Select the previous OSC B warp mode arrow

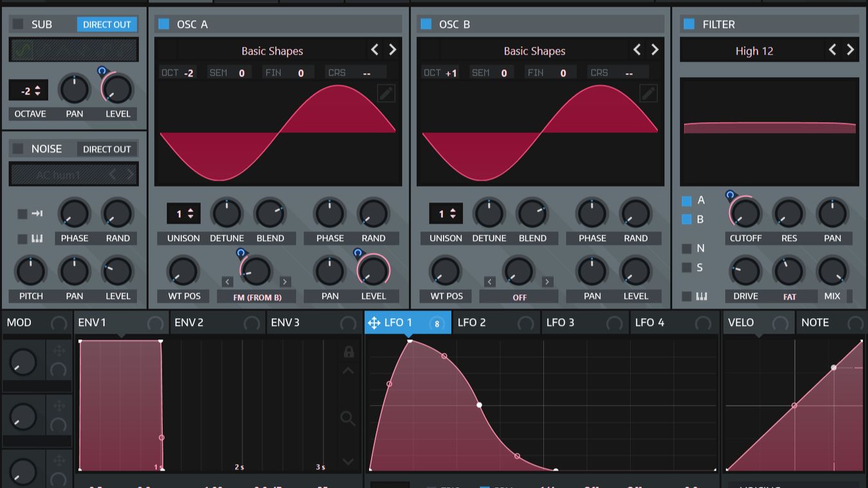[x=490, y=282]
